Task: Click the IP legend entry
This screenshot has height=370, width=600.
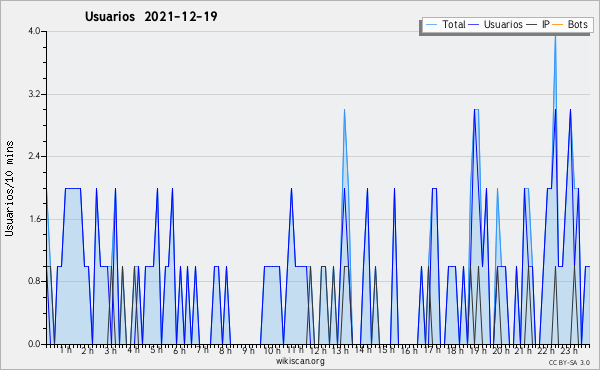Action: 538,24
